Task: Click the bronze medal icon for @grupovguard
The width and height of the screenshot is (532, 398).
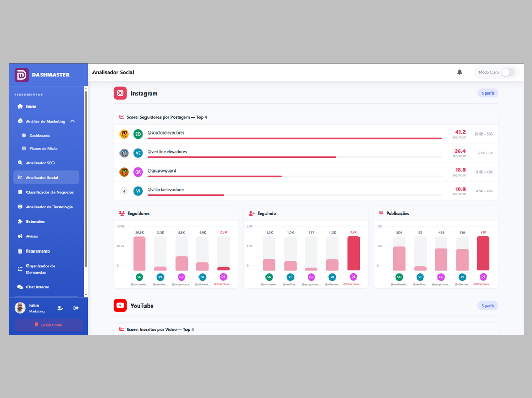Action: point(124,172)
